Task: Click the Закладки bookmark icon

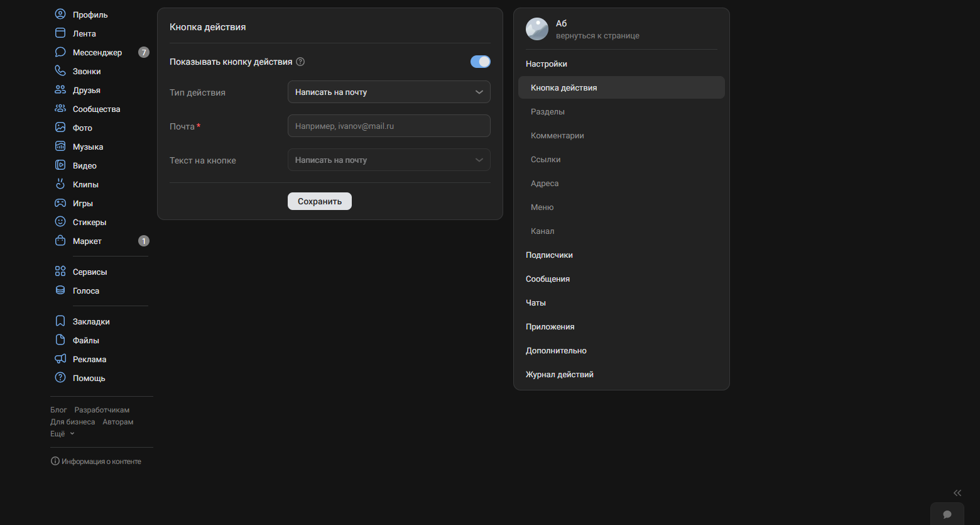Action: pos(60,321)
